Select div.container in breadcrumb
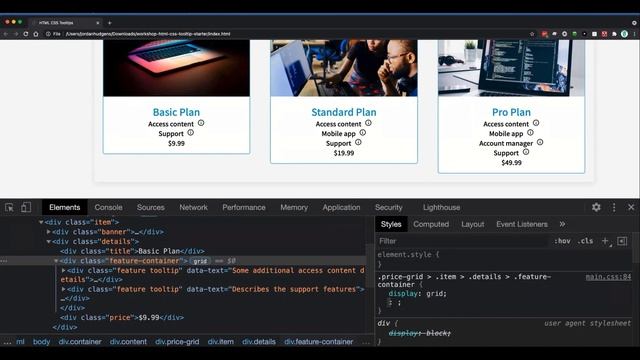Screen dimensions: 640x360 [80, 342]
